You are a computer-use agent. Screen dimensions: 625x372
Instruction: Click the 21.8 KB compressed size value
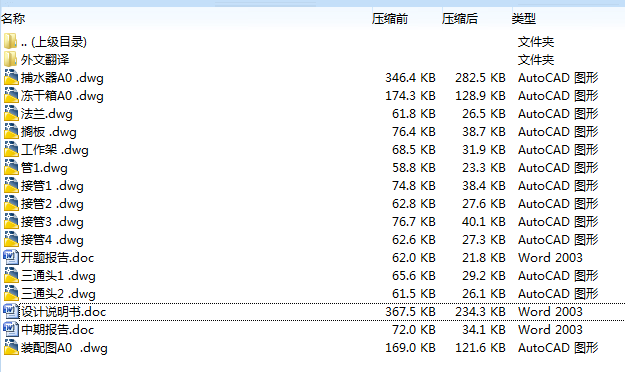click(x=484, y=258)
